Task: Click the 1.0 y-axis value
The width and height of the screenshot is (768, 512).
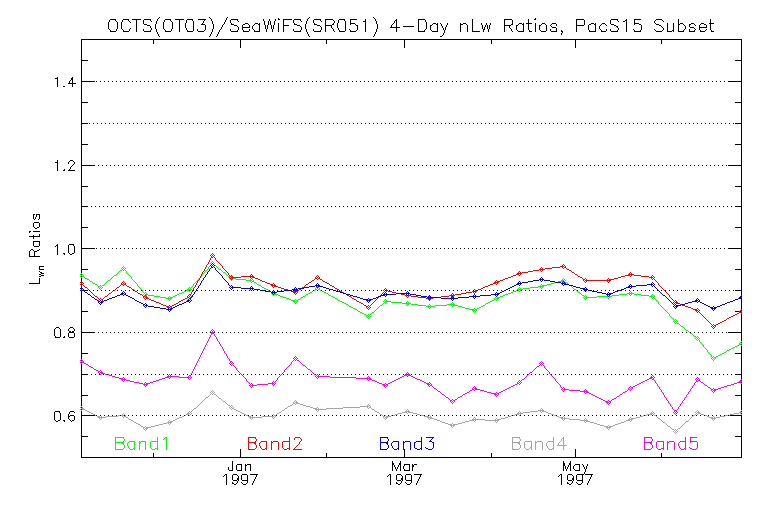Action: click(x=65, y=249)
